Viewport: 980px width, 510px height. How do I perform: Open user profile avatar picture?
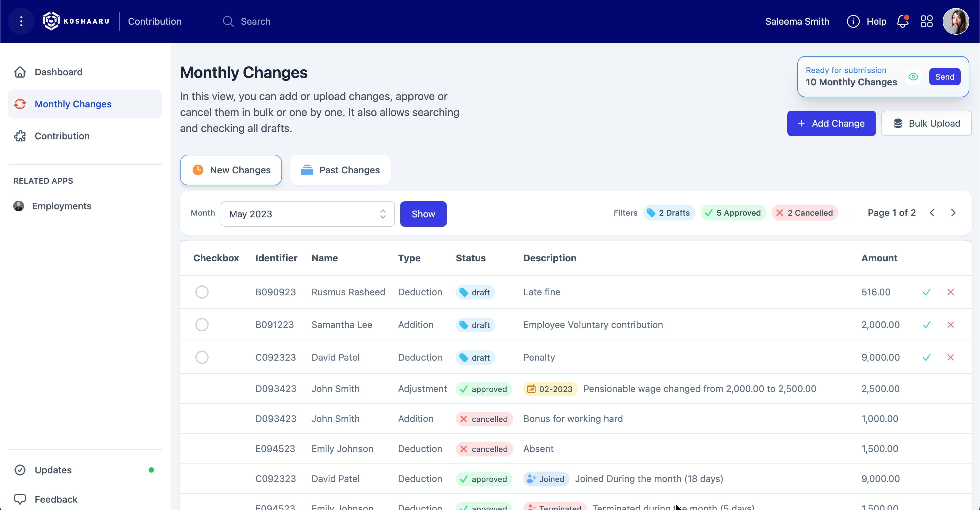[955, 21]
